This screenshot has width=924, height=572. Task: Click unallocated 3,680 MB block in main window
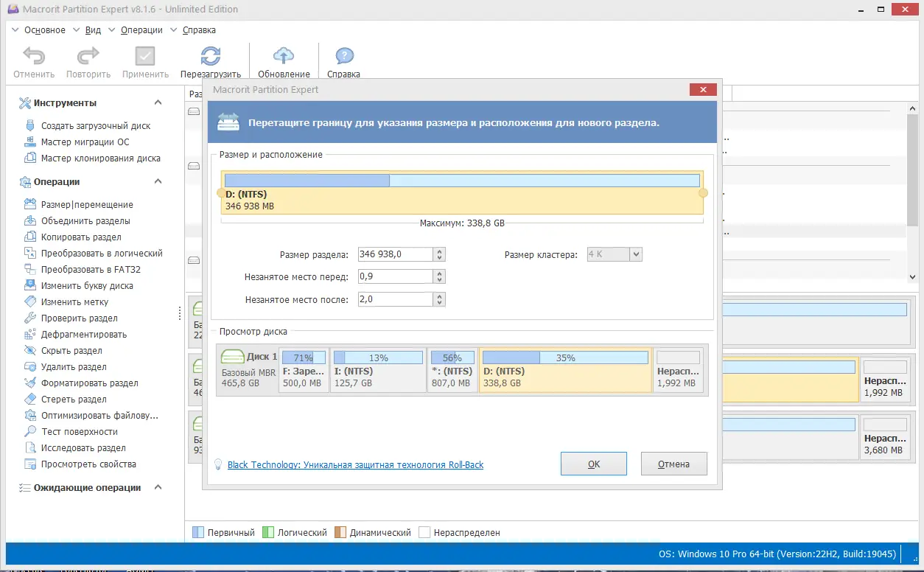pos(884,439)
